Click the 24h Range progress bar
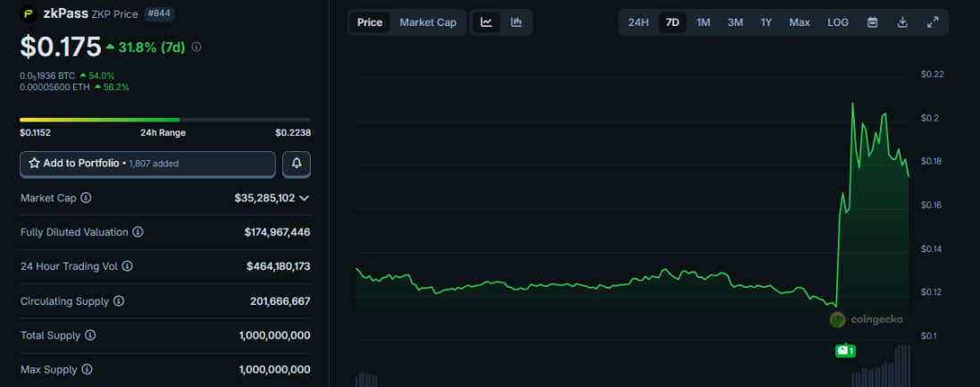Screen dimensions: 980x387 [x=165, y=119]
